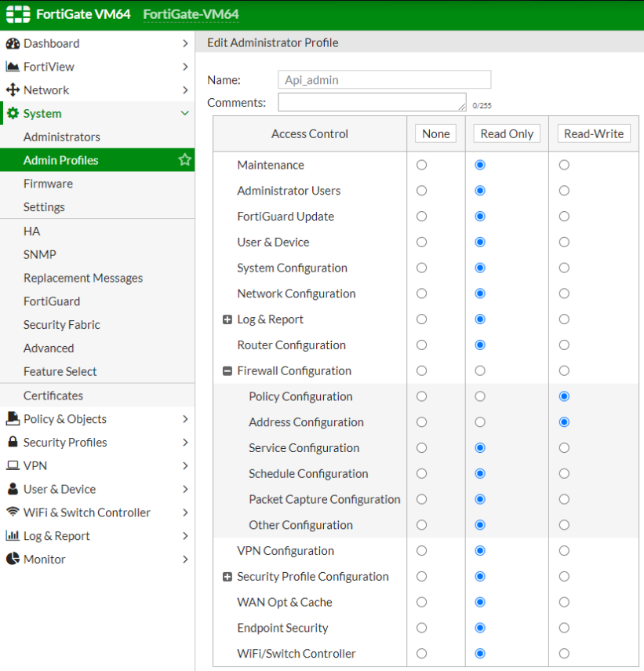Click the WiFi & Switch Controller icon
This screenshot has height=671, width=644.
[13, 512]
